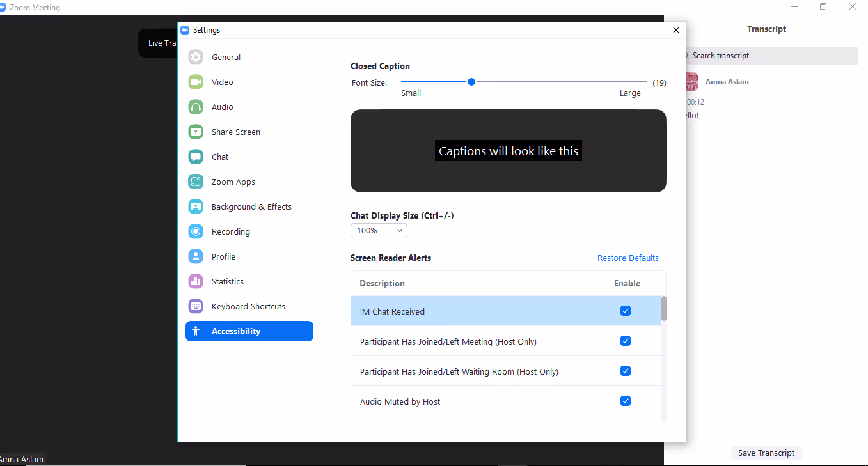Click the Profile person icon
Viewport: 868px width, 466px height.
pyautogui.click(x=196, y=256)
